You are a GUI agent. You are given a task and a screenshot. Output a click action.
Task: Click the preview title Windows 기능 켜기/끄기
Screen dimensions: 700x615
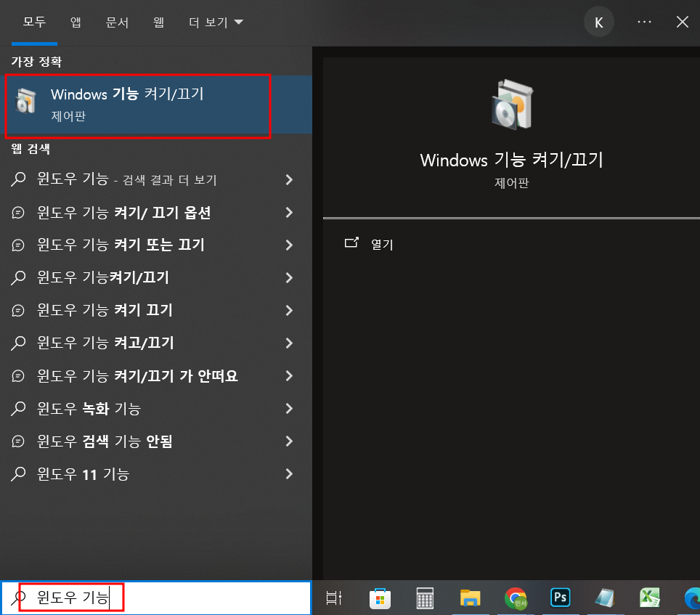click(512, 160)
